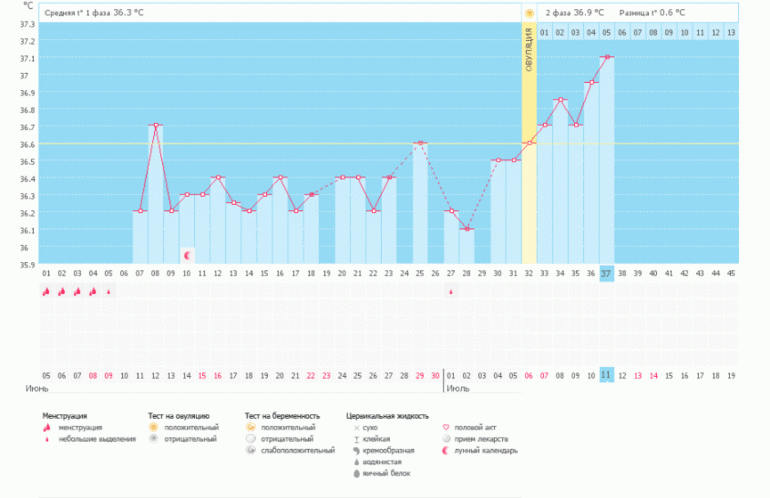The image size is (770, 498).
Task: Click the ovulation sun icon above the yellow column
Action: pos(529,13)
